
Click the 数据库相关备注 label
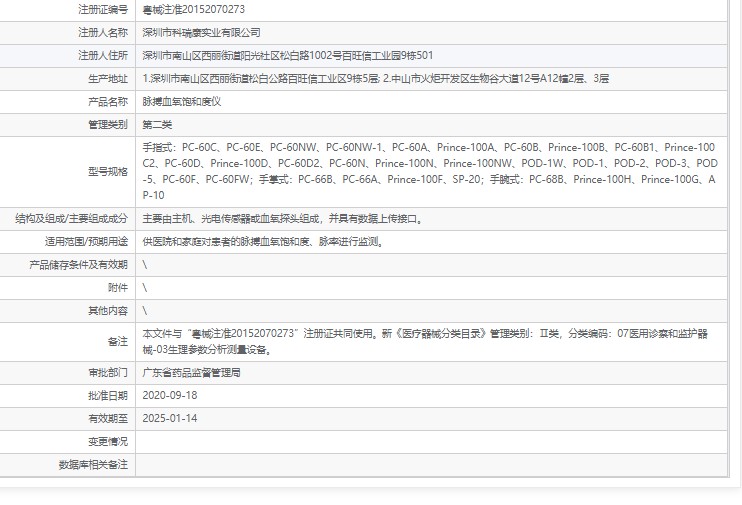(x=93, y=465)
